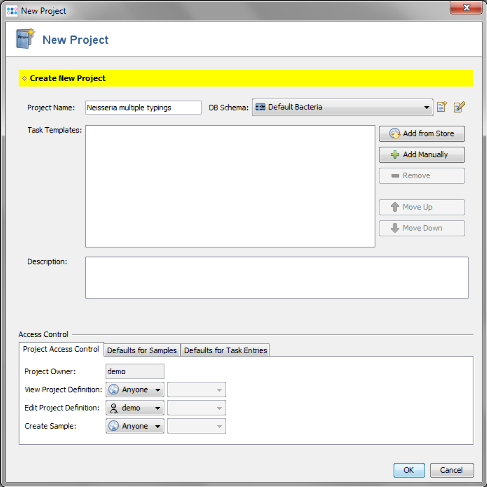Click the New Project book icon in header

tap(25, 39)
